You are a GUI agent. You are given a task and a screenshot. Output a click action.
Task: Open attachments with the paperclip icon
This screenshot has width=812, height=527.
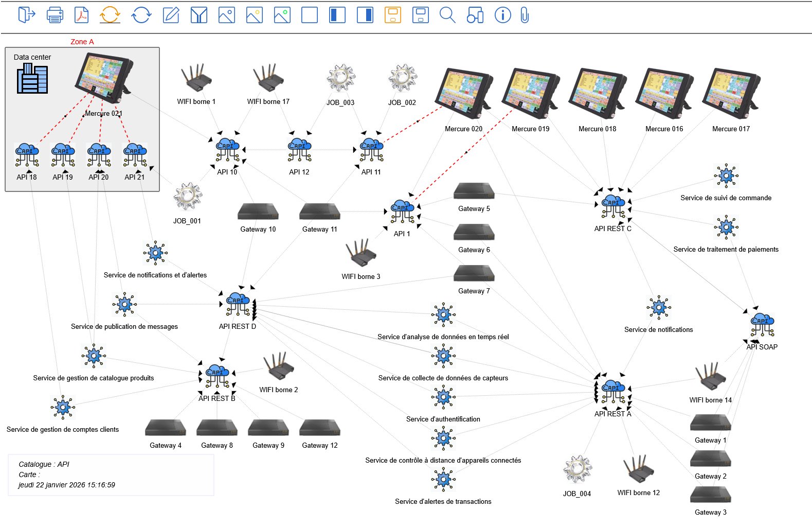point(525,15)
